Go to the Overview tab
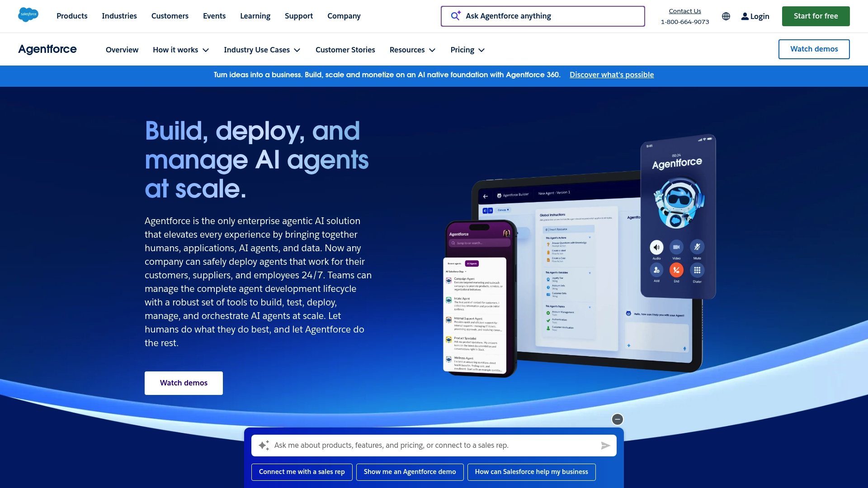This screenshot has width=868, height=488. [x=122, y=50]
